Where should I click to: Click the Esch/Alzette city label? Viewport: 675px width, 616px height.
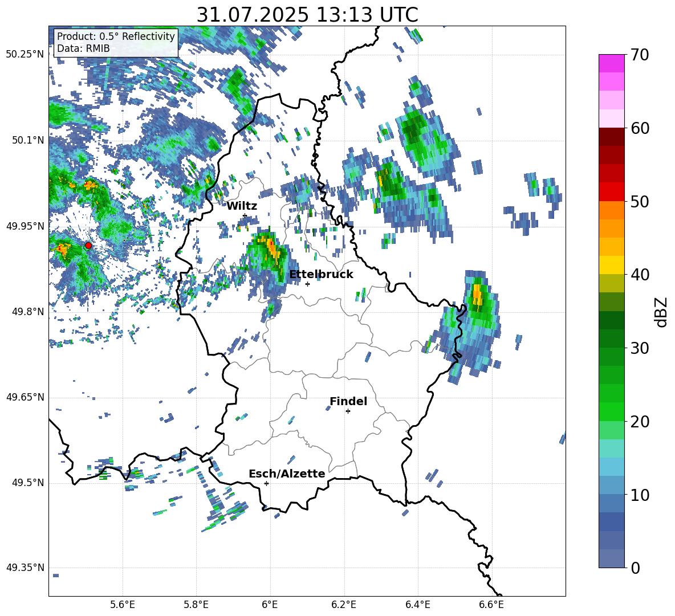coord(287,474)
